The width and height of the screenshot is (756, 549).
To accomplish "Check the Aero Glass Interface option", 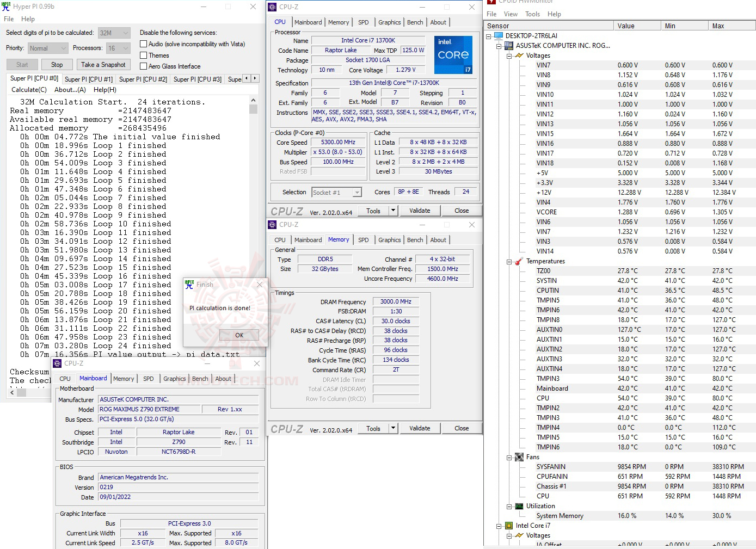I will [x=144, y=66].
